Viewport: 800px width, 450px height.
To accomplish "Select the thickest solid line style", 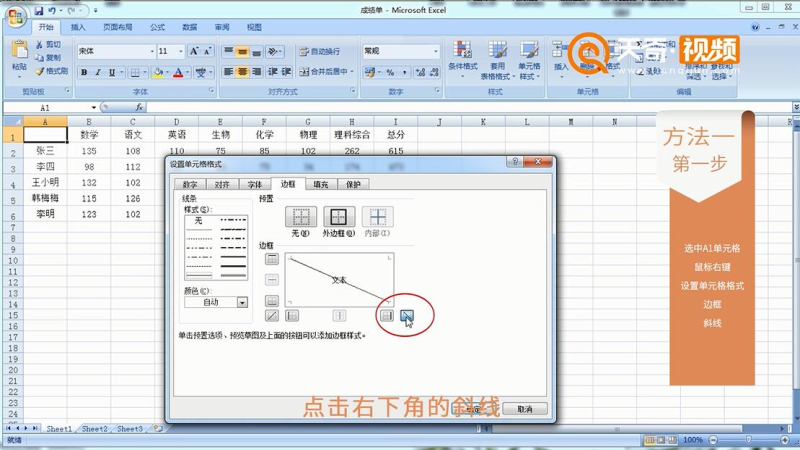I will [233, 266].
